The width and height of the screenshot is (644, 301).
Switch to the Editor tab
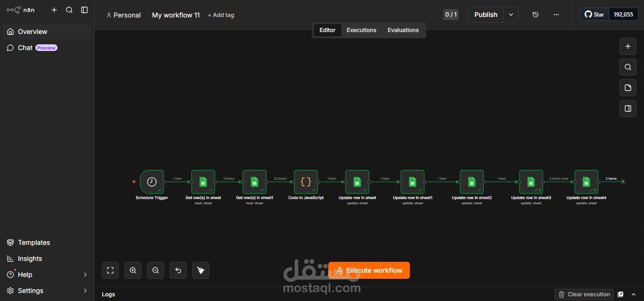coord(327,30)
